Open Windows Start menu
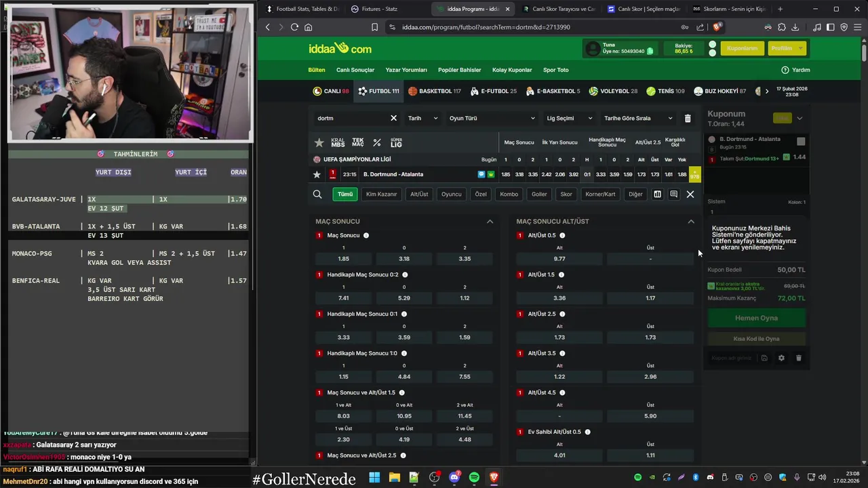Viewport: 868px width, 488px height. [374, 477]
